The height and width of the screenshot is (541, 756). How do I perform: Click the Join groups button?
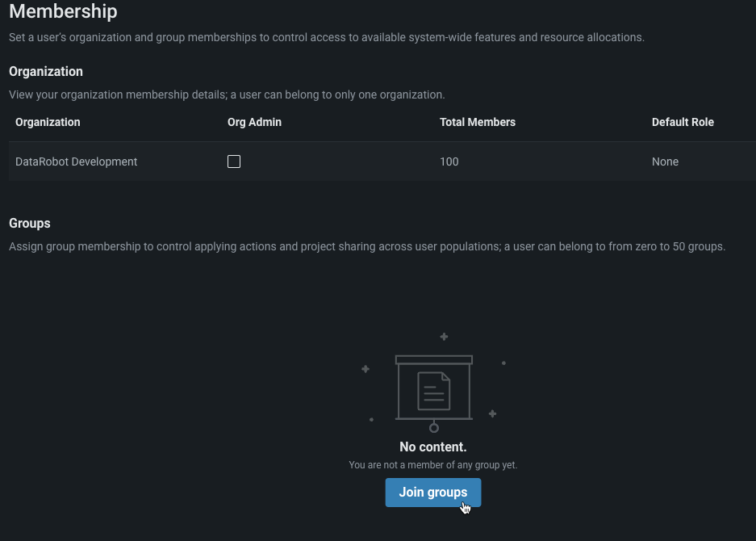click(432, 493)
